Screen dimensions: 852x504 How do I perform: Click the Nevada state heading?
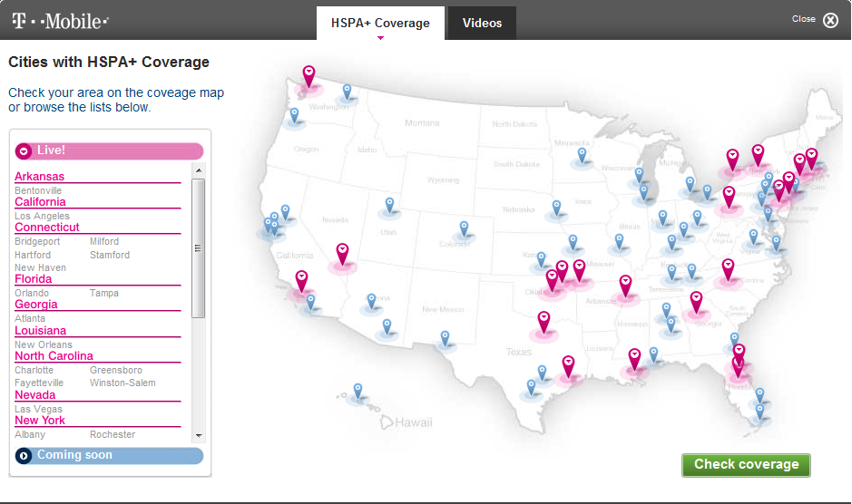point(34,395)
